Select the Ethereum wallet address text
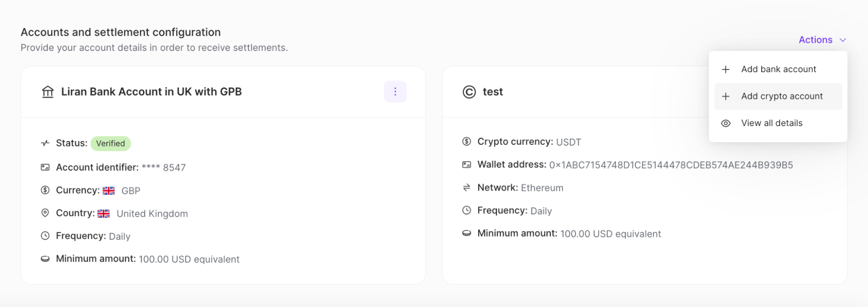Image resolution: width=868 pixels, height=307 pixels. (672, 165)
